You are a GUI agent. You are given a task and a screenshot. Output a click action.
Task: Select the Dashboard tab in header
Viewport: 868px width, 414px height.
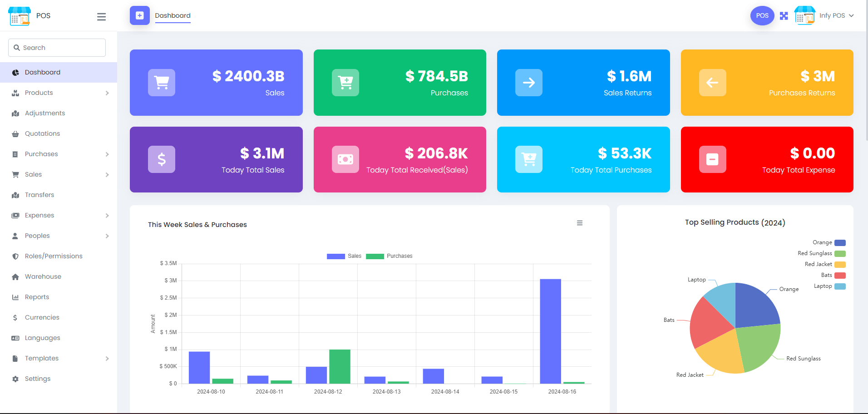173,15
